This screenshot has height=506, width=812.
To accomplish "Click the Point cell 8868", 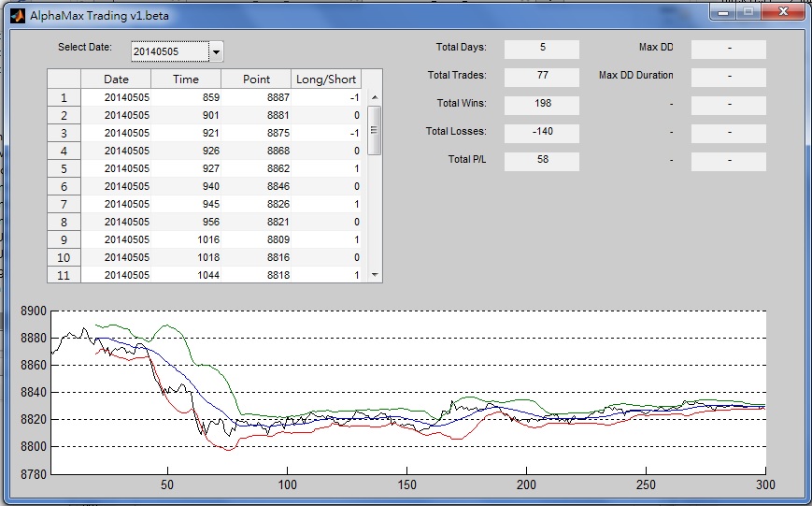I will tap(256, 151).
